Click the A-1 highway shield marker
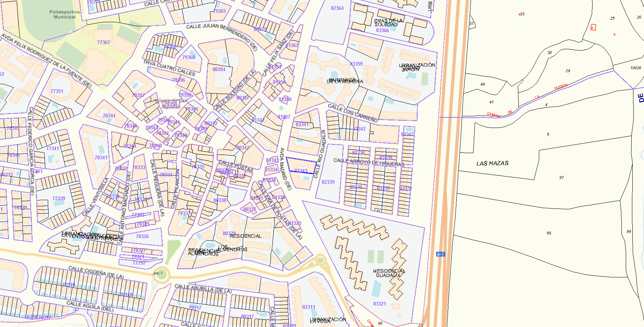Screen dimensions: 644x327 (x=440, y=254)
